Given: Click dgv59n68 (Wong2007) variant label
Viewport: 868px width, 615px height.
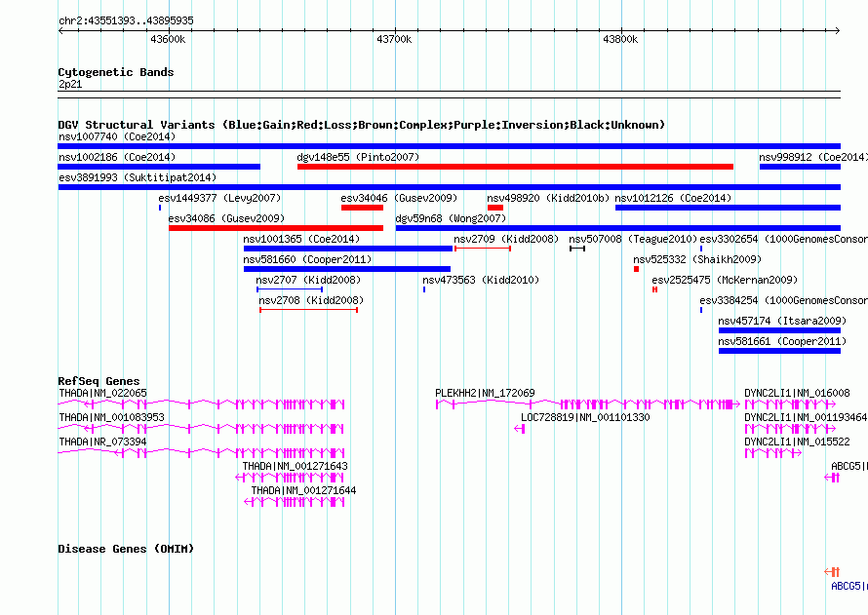Looking at the screenshot, I should 451,218.
